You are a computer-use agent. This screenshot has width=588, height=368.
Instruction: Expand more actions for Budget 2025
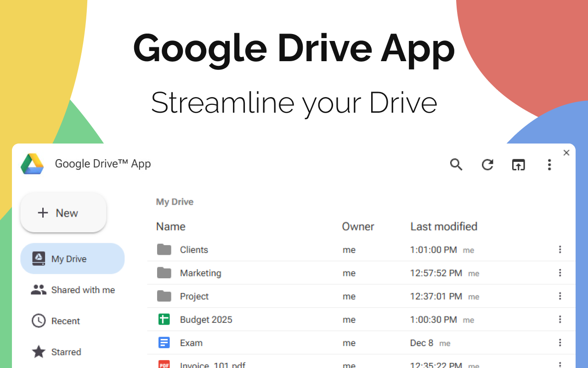[x=560, y=320]
